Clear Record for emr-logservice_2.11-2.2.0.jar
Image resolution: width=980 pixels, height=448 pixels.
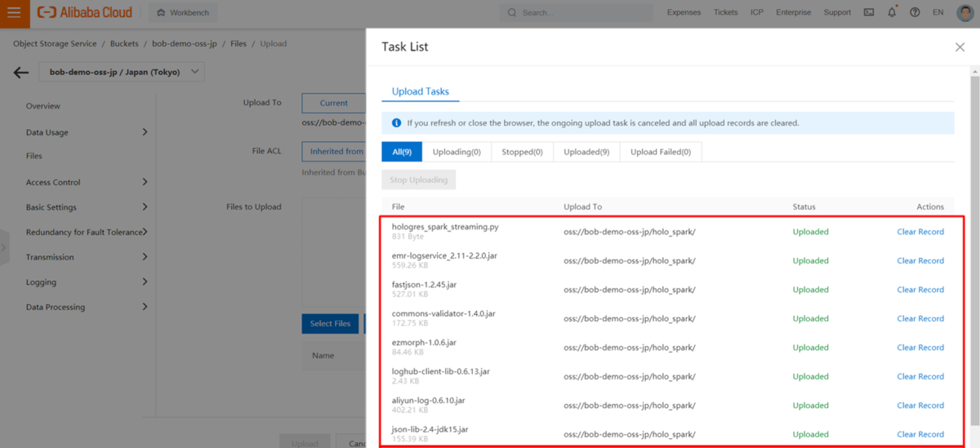point(920,261)
